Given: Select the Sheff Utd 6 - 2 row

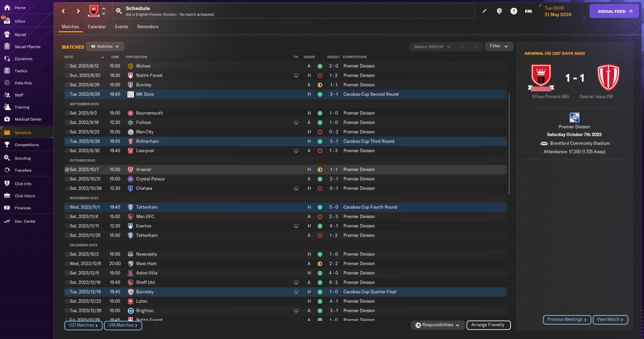Looking at the screenshot, I should (x=285, y=283).
